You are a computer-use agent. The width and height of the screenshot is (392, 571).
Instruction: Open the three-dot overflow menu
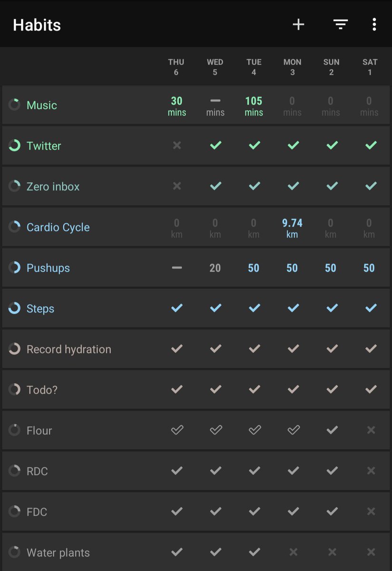[x=374, y=24]
